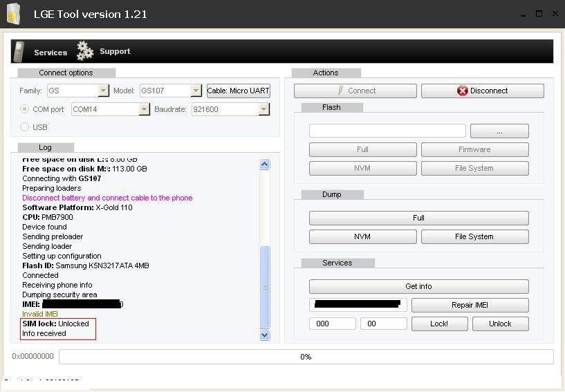
Task: Click the log scrollbar thumb
Action: click(264, 287)
